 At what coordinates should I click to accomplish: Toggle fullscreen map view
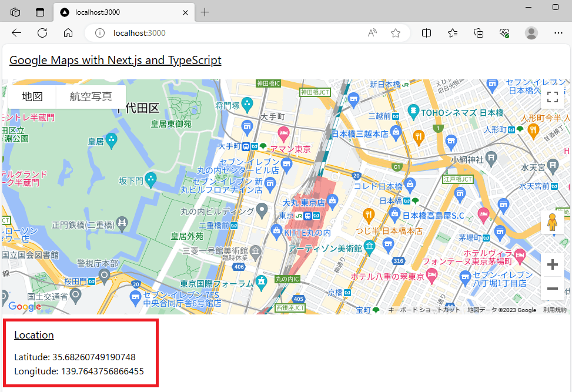tap(552, 97)
